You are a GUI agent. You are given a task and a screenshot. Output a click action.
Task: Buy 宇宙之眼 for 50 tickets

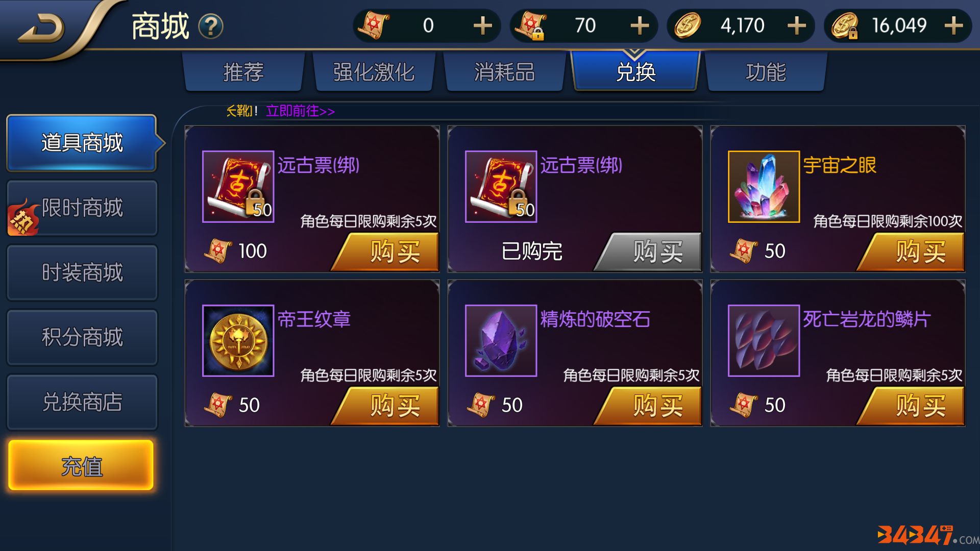click(911, 252)
